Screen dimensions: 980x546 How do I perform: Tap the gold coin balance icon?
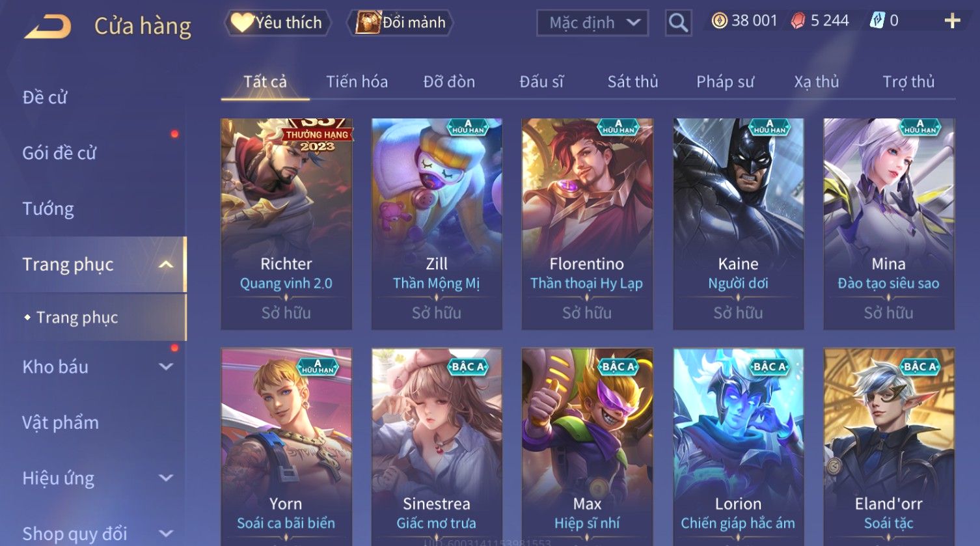719,21
